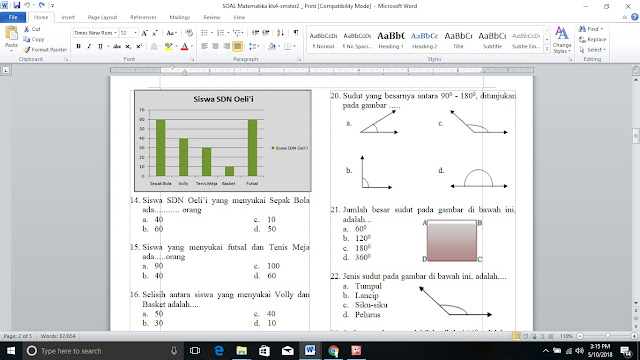
Task: Expand the styles gallery list
Action: [x=547, y=49]
